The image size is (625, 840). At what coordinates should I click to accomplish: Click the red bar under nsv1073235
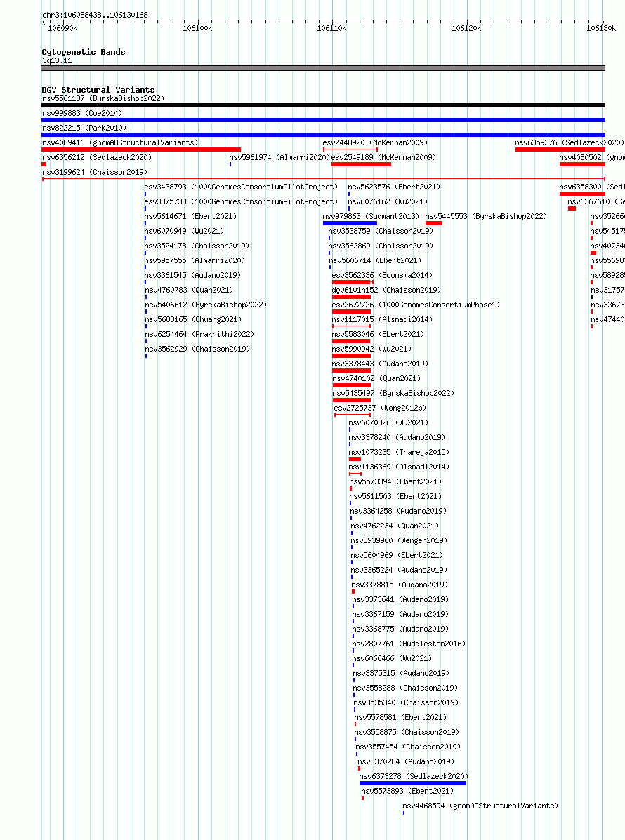355,459
